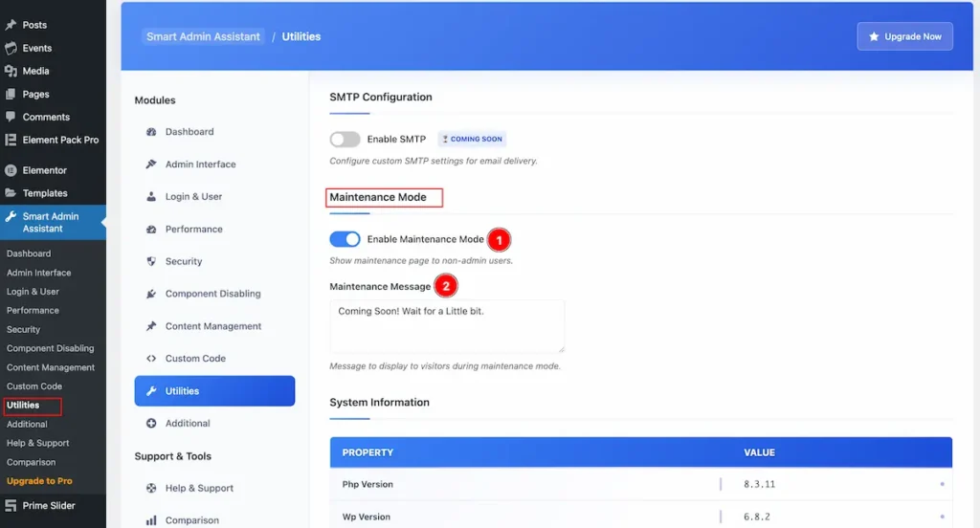Click the COMING SOON badge beside Enable SMTP
The height and width of the screenshot is (528, 980).
click(x=472, y=140)
